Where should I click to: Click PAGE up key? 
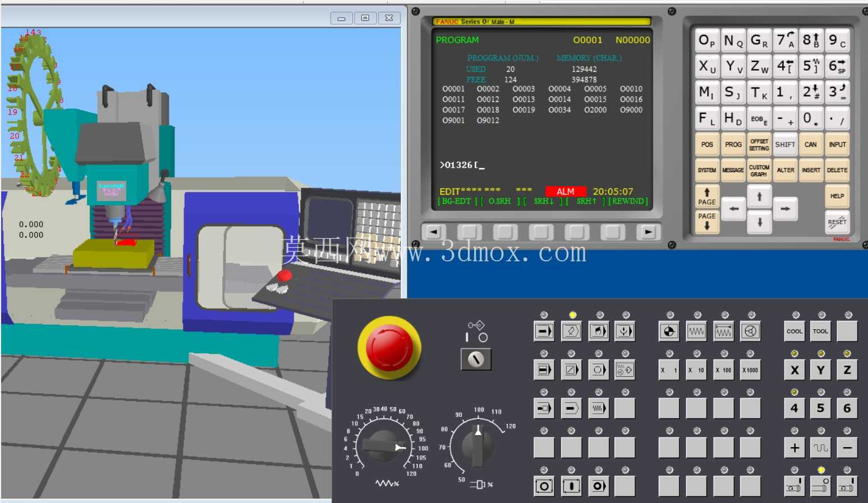[707, 197]
